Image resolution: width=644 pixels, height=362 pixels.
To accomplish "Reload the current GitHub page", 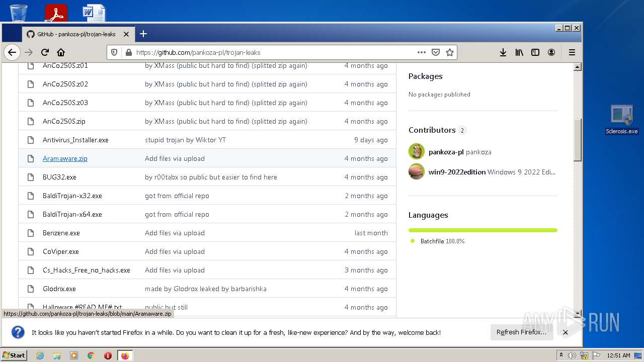I will tap(45, 52).
